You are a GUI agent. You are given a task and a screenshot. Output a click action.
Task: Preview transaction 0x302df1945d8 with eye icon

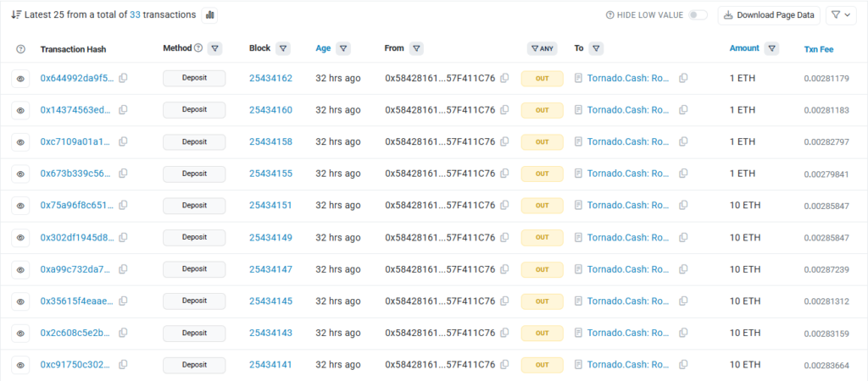coord(20,238)
